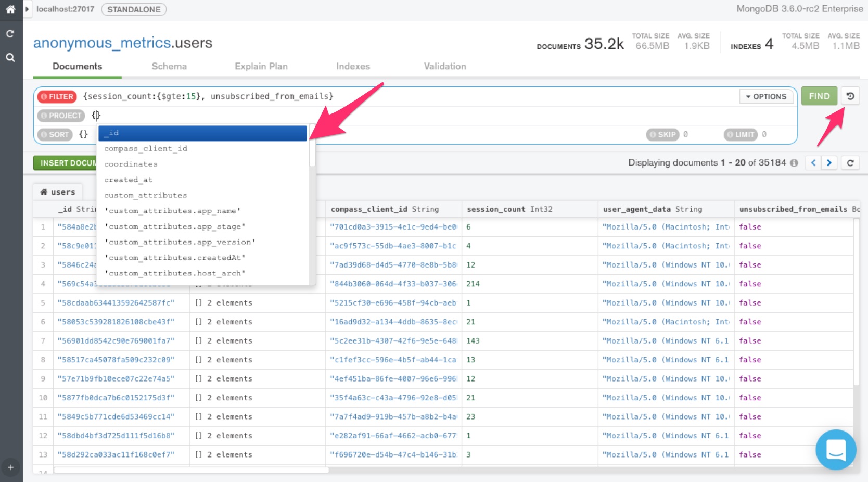Click the home icon in sidebar
This screenshot has width=868, height=482.
pyautogui.click(x=10, y=9)
